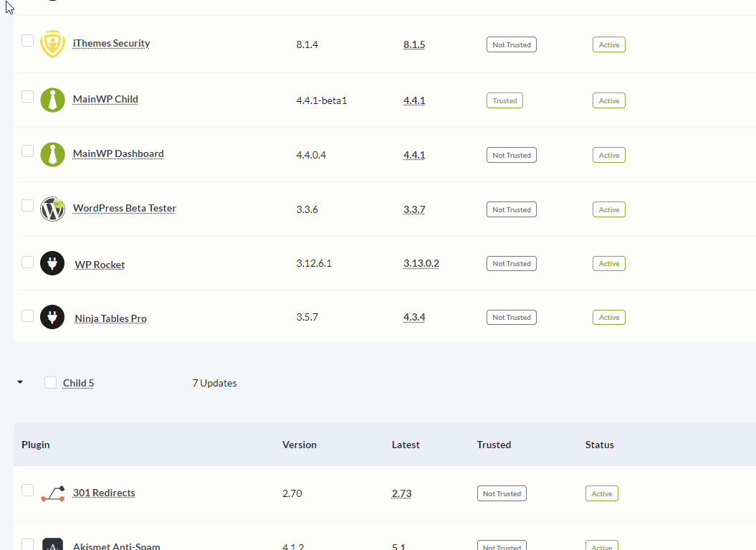Click the Ninja Tables Pro plug icon
The height and width of the screenshot is (550, 756).
click(x=52, y=317)
